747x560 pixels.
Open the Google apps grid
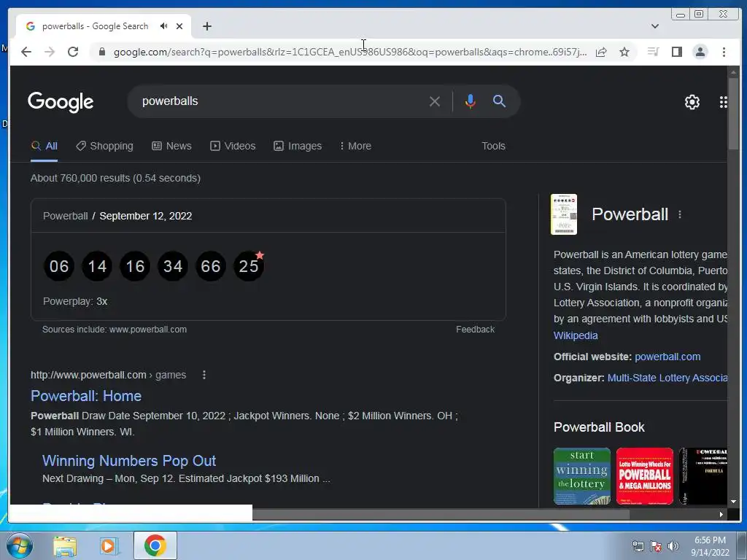coord(723,102)
